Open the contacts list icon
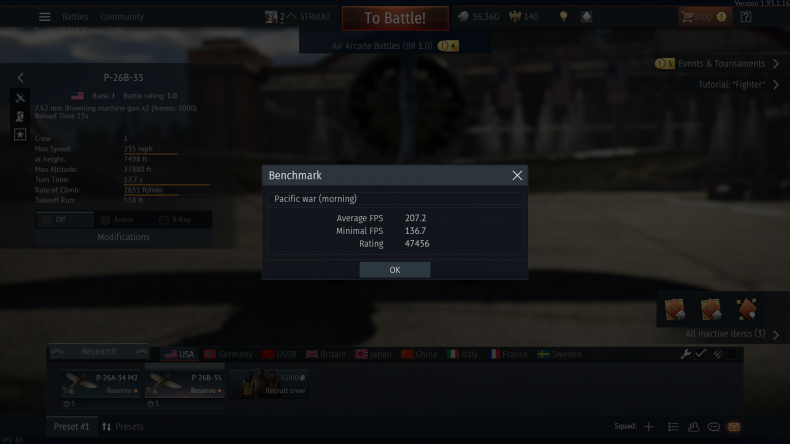The width and height of the screenshot is (790, 444). pos(673,427)
